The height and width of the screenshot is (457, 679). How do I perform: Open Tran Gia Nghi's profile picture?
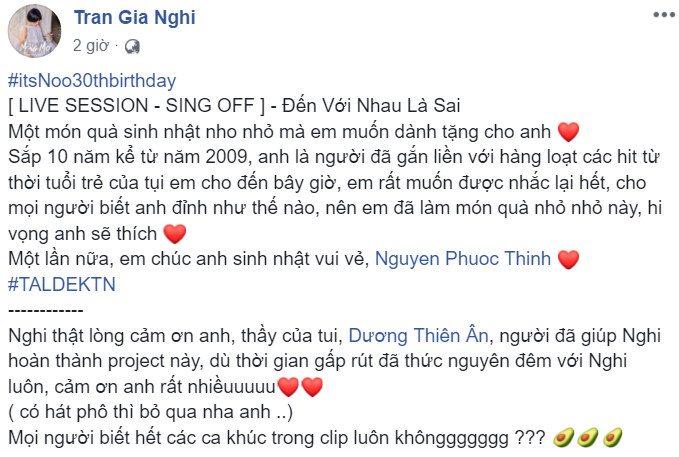pos(35,31)
